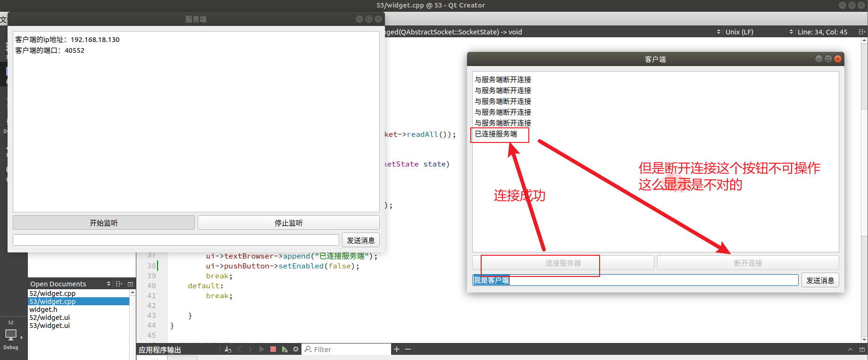Click 开始监听 button in server window

pyautogui.click(x=104, y=223)
